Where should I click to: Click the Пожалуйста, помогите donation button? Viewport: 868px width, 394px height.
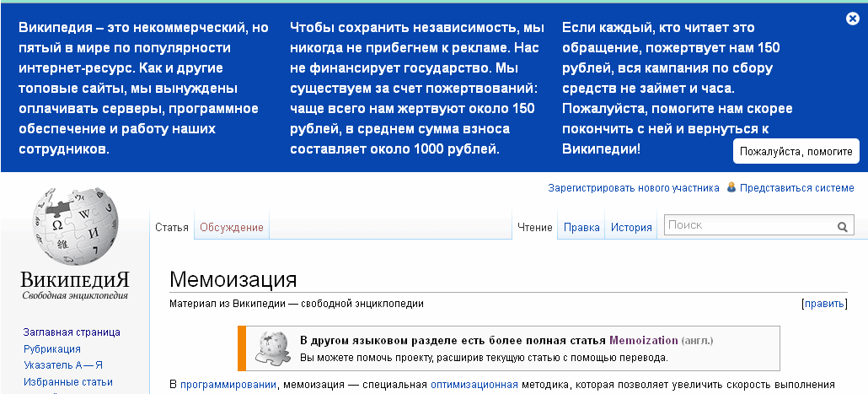coord(796,151)
